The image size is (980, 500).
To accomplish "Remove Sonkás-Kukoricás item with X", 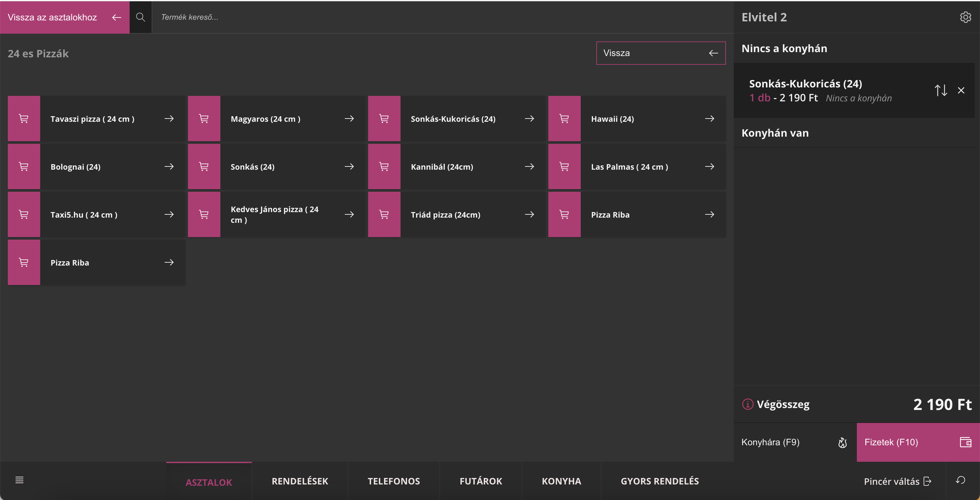I will tap(961, 90).
